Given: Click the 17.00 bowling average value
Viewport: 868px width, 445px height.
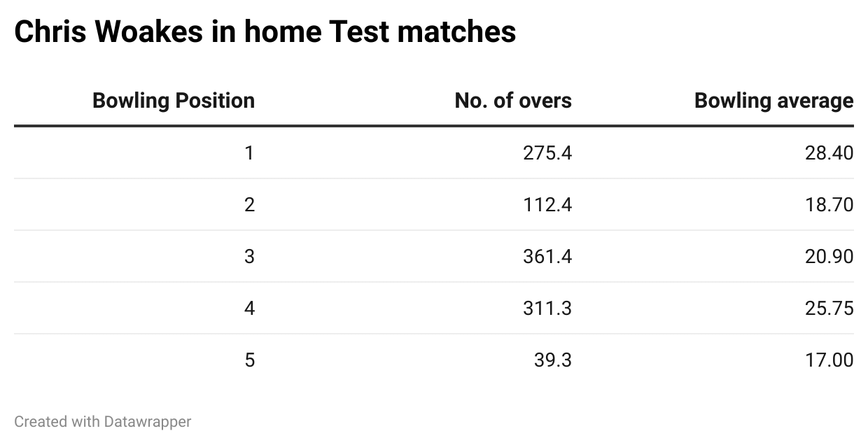Looking at the screenshot, I should pos(829,360).
